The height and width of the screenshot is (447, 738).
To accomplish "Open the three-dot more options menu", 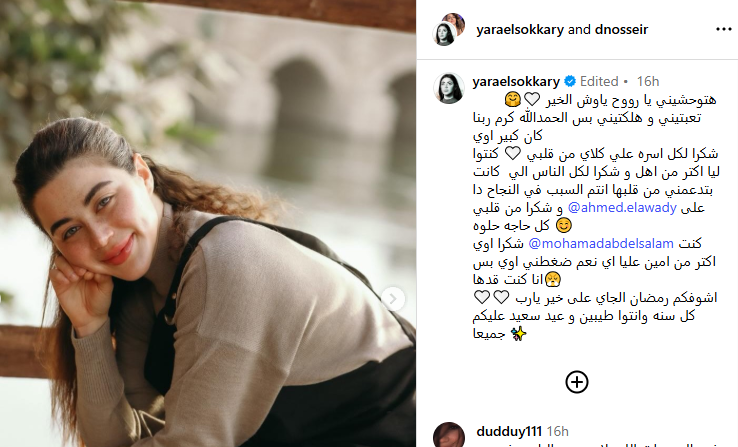I will pos(723,29).
